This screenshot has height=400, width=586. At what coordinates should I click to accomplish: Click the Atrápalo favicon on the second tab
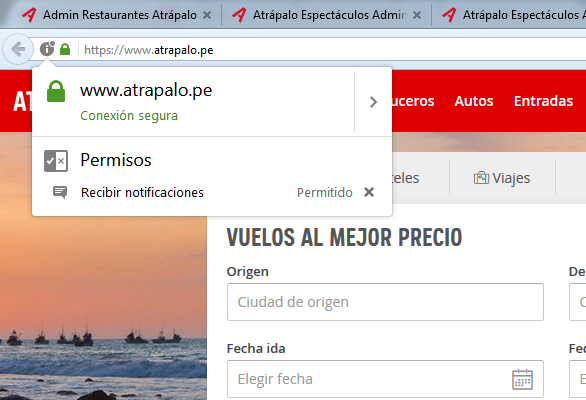pos(239,15)
